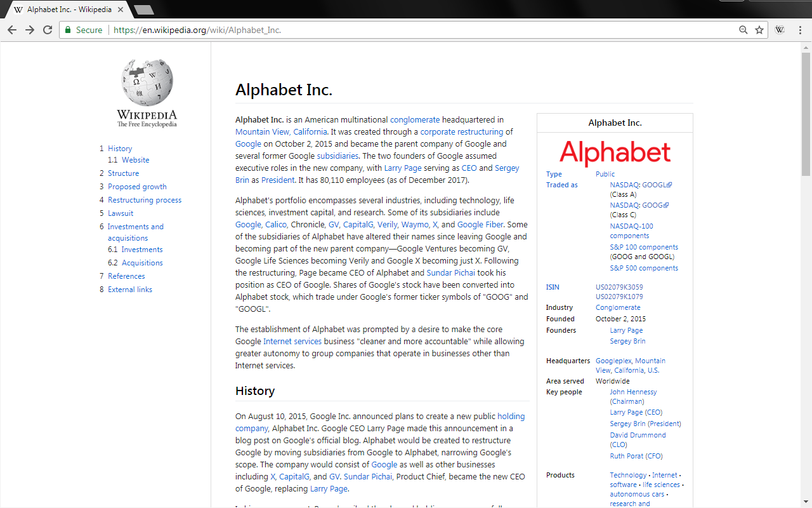Bookmark this page with the star icon
The width and height of the screenshot is (812, 508).
point(759,29)
